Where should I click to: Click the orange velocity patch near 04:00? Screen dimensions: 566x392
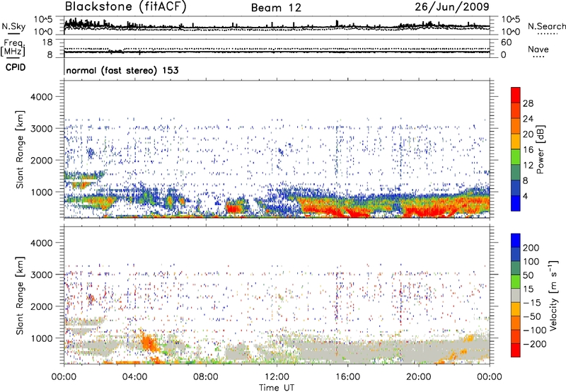click(148, 342)
